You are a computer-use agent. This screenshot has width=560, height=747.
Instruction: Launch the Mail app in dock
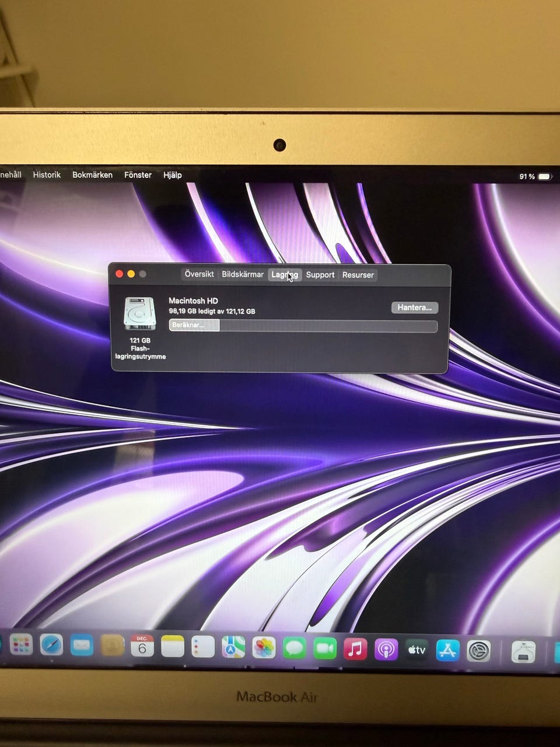(x=82, y=646)
